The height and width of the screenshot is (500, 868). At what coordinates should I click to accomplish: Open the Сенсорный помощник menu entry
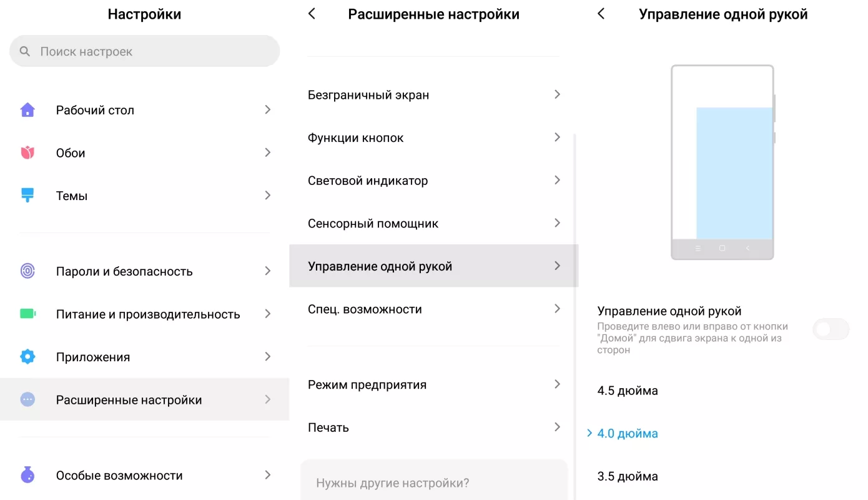(x=434, y=223)
